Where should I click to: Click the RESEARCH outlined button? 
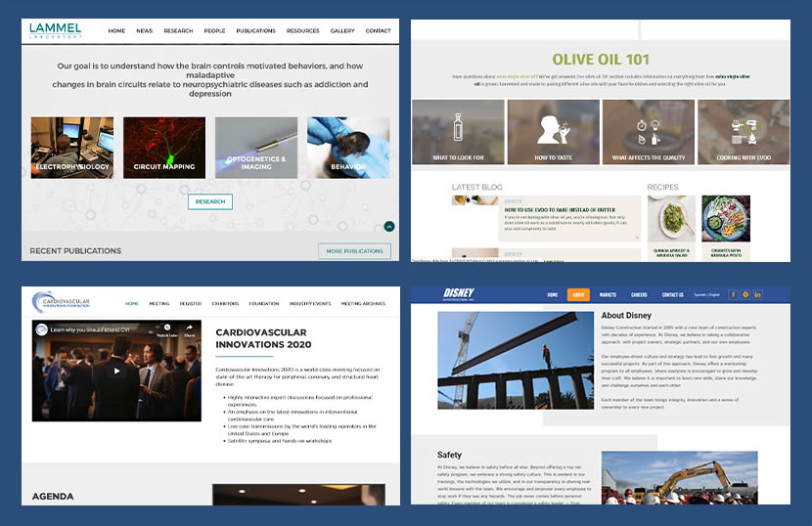pyautogui.click(x=210, y=201)
